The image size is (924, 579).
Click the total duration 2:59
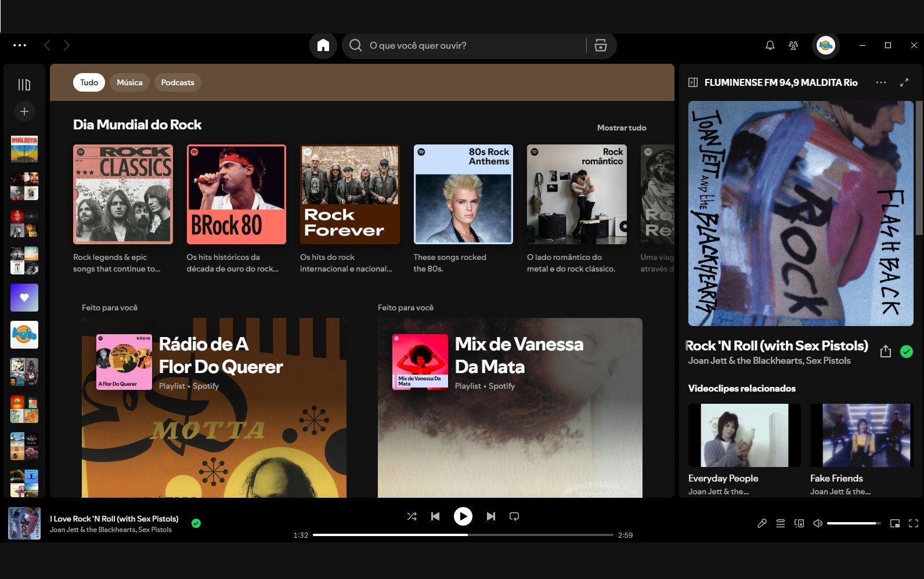(x=625, y=535)
